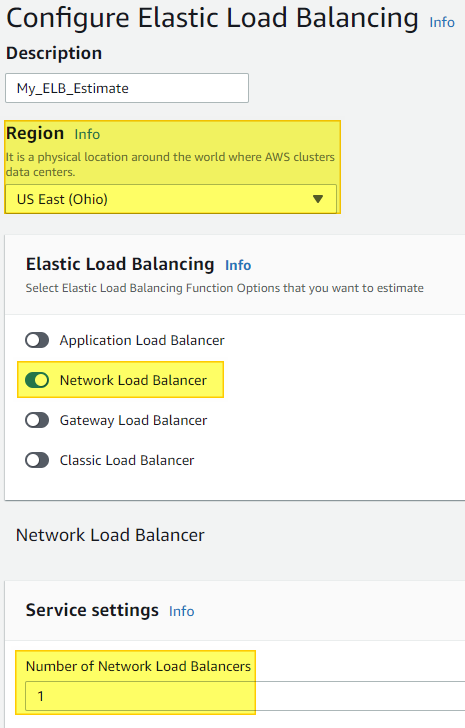Open the Region dropdown showing US East (Ohio)
Image resolution: width=465 pixels, height=728 pixels.
pyautogui.click(x=171, y=199)
